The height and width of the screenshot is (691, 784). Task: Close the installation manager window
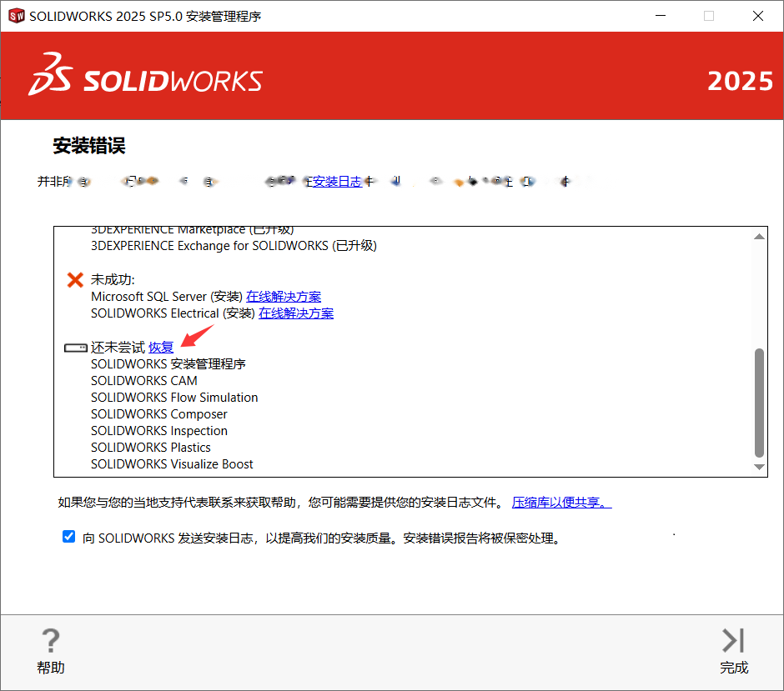click(x=758, y=16)
